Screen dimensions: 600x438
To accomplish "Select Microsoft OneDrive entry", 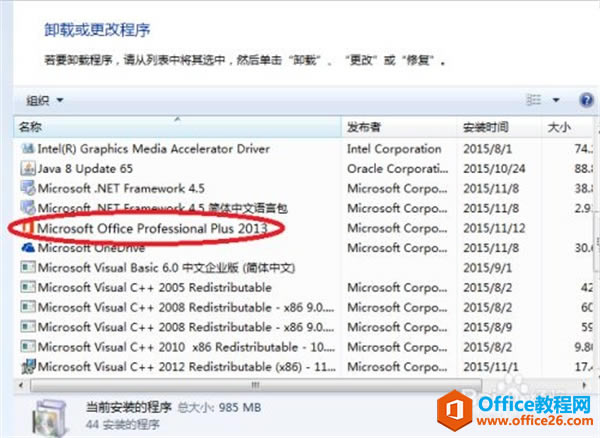I will tap(91, 248).
